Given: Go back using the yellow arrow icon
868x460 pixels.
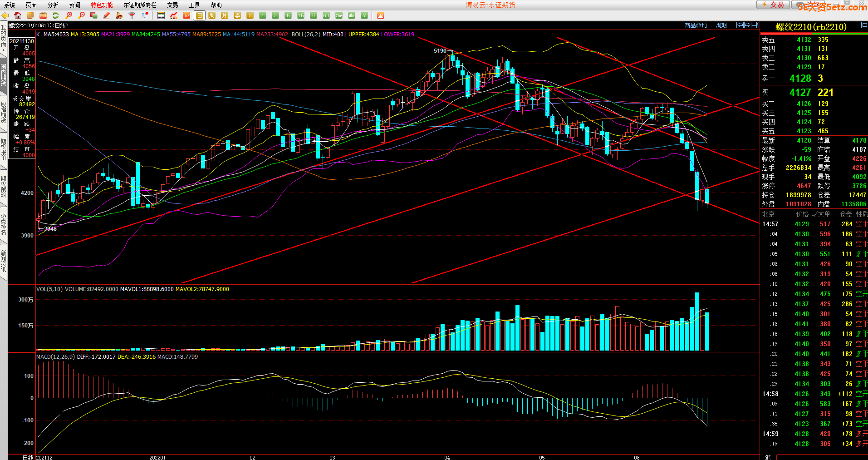Looking at the screenshot, I should tap(5, 15).
